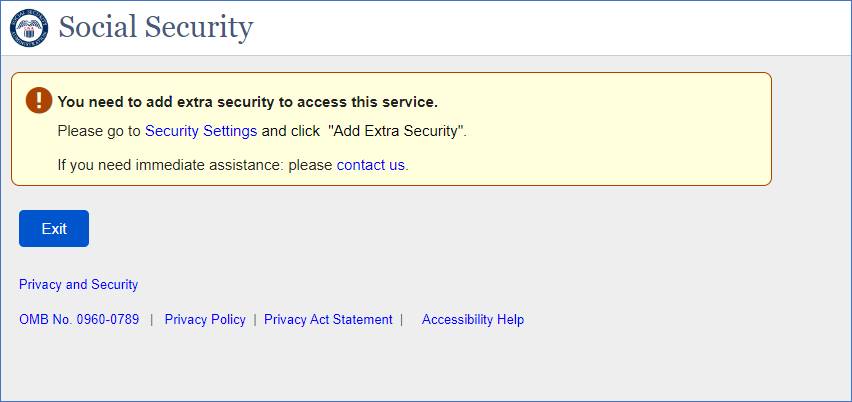Click the "If you need immediate assistance" text
Screen dimensions: 852x402
pyautogui.click(x=194, y=165)
